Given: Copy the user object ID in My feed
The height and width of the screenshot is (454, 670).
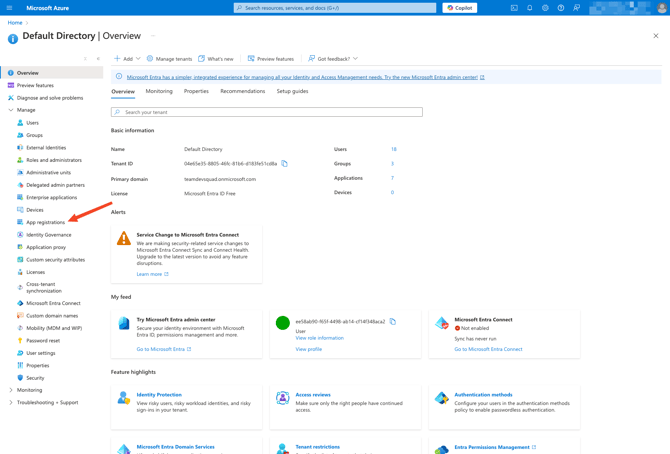Looking at the screenshot, I should tap(393, 322).
